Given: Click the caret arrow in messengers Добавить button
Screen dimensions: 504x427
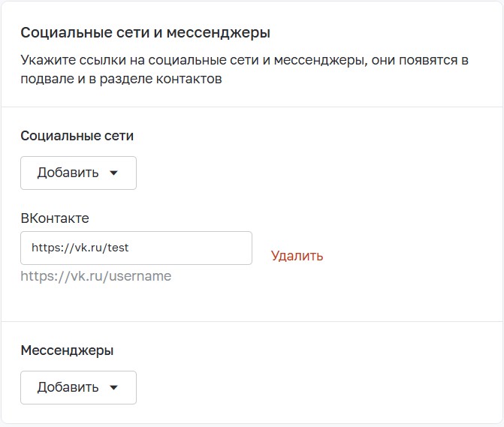Looking at the screenshot, I should coord(114,388).
